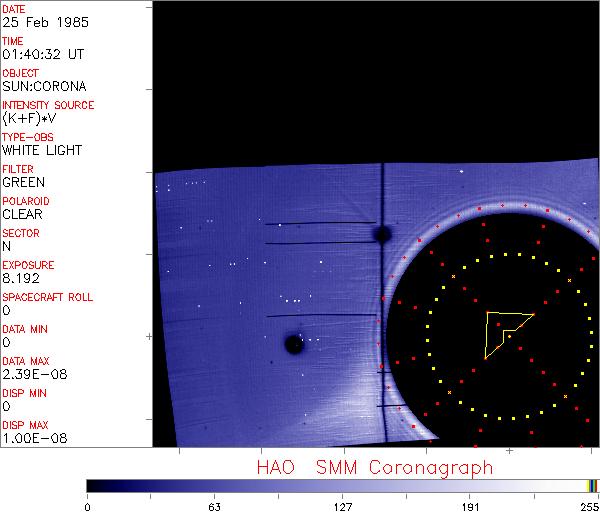This screenshot has width=600, height=512.
Task: Click the large dark circular spot in lower-left corona
Action: (x=294, y=344)
